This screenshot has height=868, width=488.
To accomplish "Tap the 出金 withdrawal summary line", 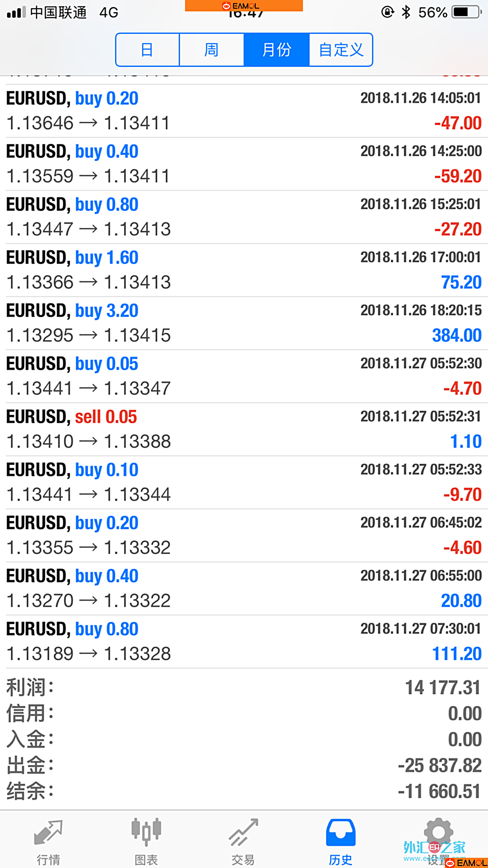I will pyautogui.click(x=244, y=765).
